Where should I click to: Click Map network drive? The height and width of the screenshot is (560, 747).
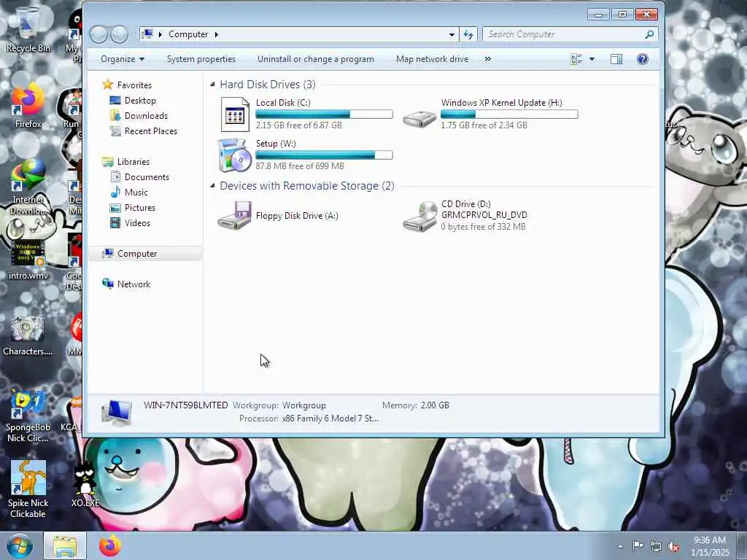432,59
